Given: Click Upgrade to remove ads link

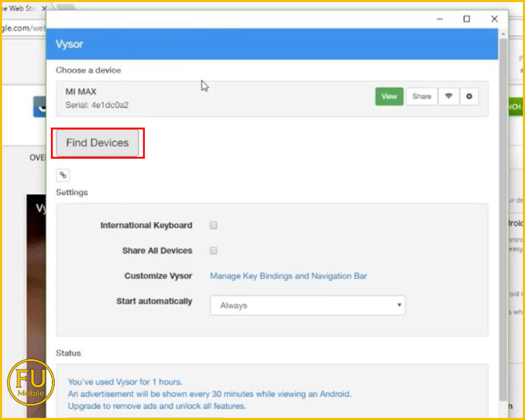Looking at the screenshot, I should [x=156, y=406].
